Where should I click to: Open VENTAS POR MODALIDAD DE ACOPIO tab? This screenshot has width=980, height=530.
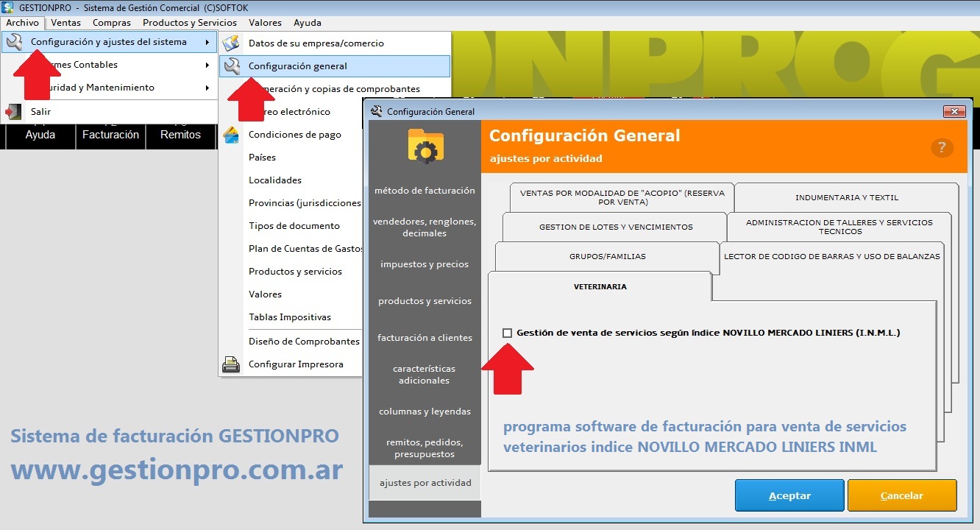pos(622,197)
